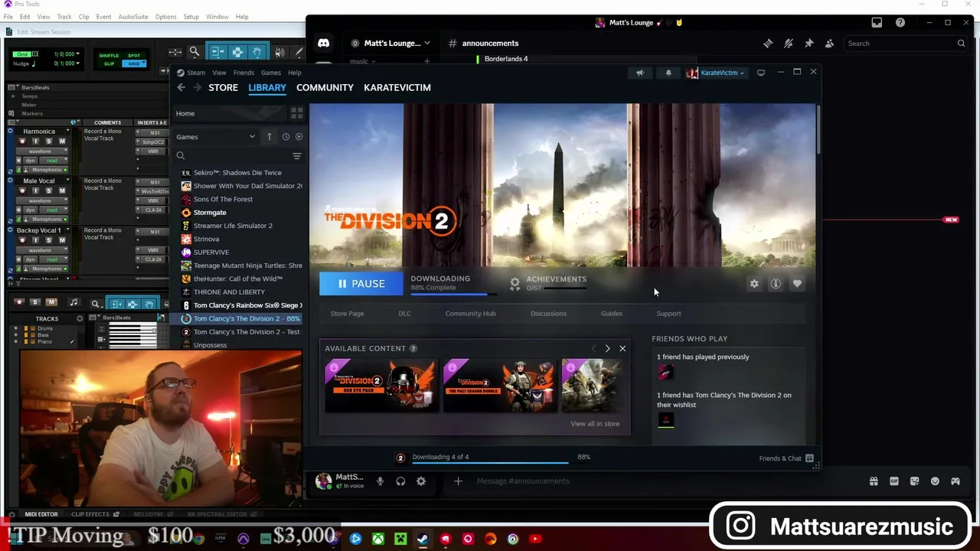
Task: Send a gift in Discord
Action: (874, 481)
